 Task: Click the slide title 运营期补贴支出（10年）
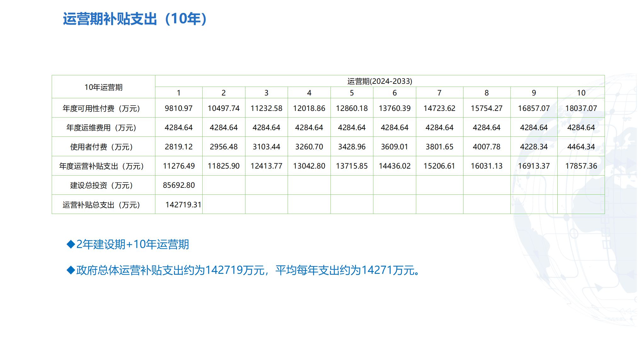coord(135,19)
